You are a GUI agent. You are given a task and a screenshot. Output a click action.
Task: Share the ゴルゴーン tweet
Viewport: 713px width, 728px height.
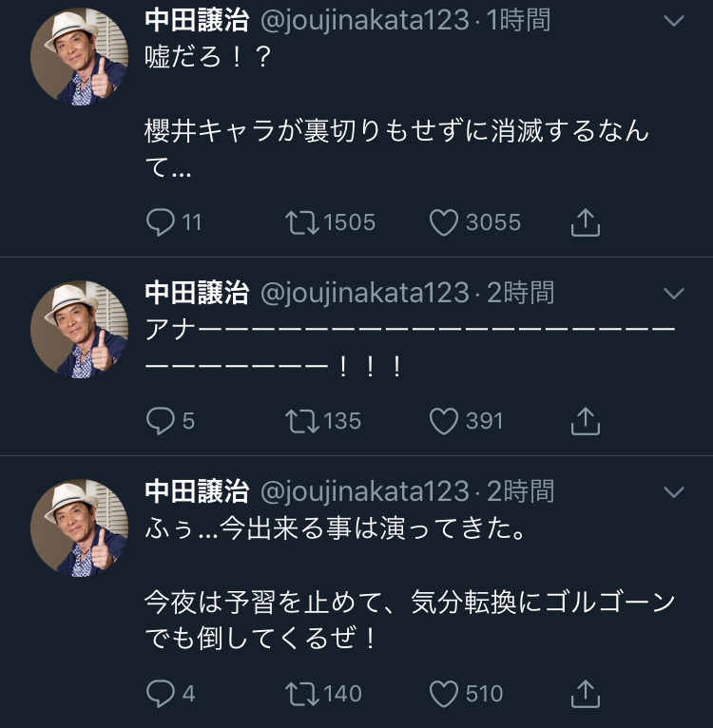pos(586,694)
